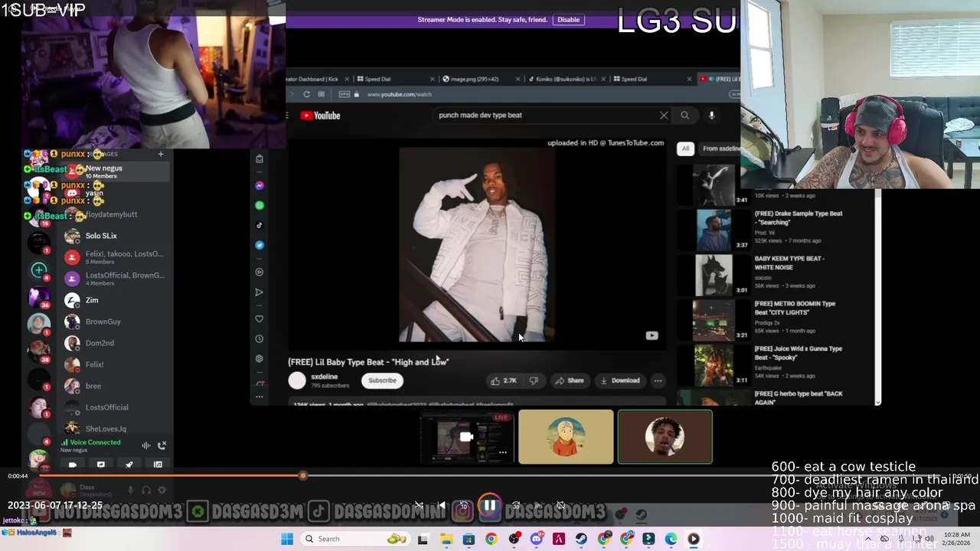Clear the YouTube search text
This screenshot has height=551, width=980.
click(x=664, y=116)
